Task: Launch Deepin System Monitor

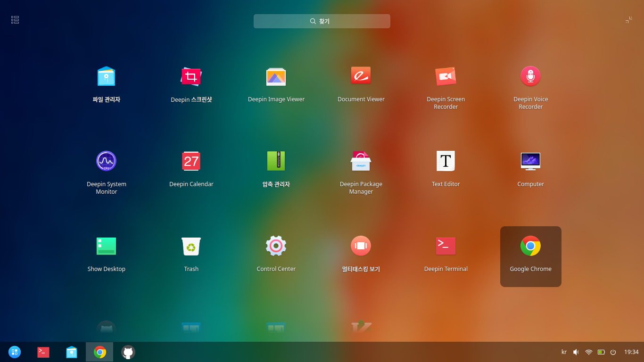Action: coord(106,161)
